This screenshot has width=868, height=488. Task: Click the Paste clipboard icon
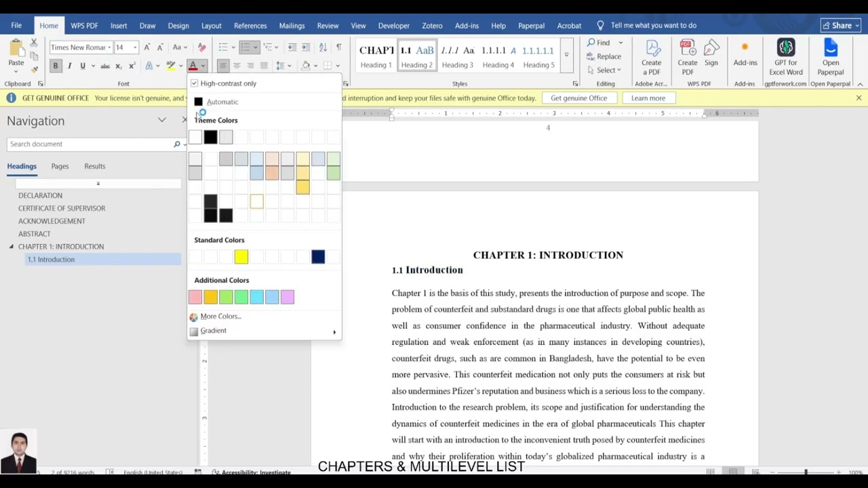pyautogui.click(x=16, y=49)
